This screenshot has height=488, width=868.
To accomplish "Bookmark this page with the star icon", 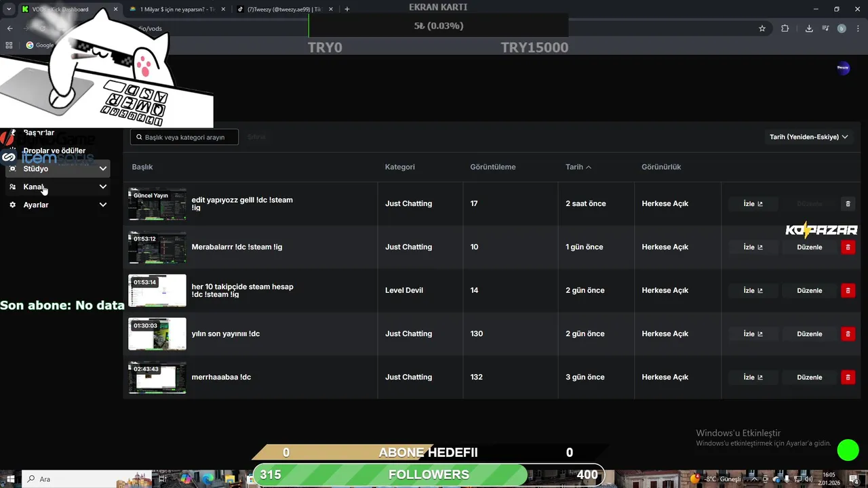I will click(762, 28).
